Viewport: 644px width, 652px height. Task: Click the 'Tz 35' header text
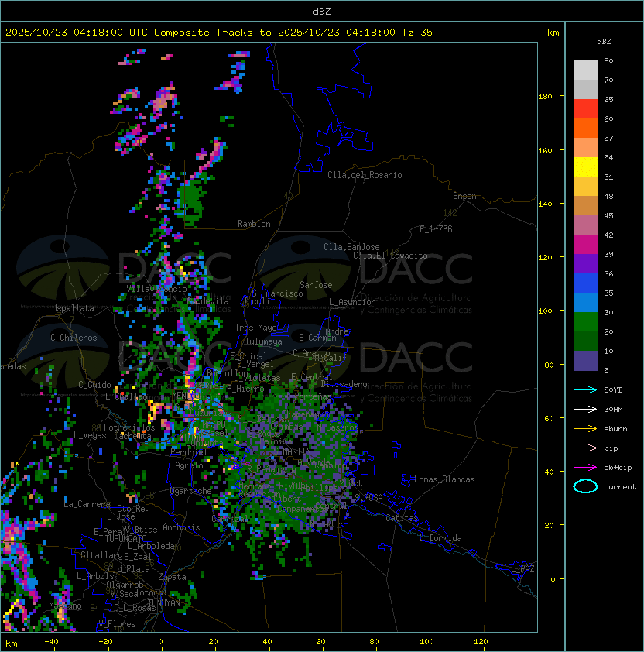coord(417,33)
